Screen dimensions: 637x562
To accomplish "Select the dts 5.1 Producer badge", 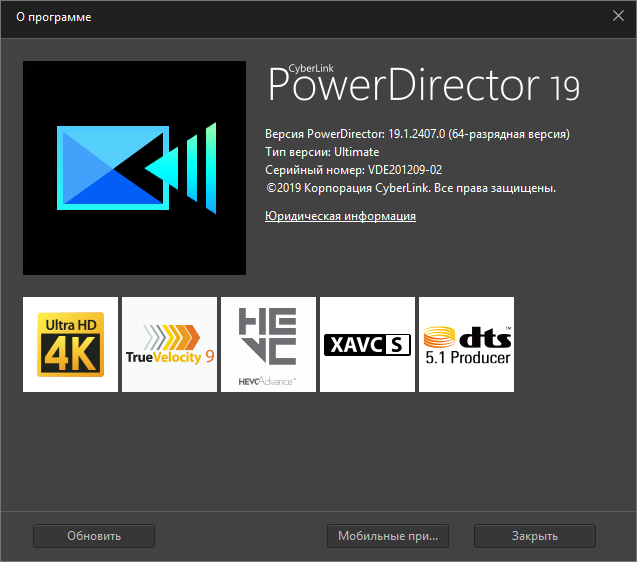I will [466, 344].
